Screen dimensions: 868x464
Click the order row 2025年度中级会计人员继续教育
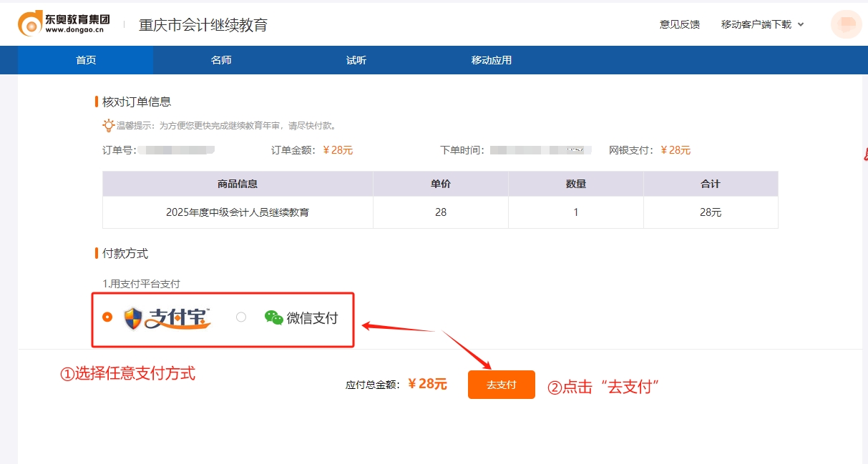pyautogui.click(x=237, y=212)
